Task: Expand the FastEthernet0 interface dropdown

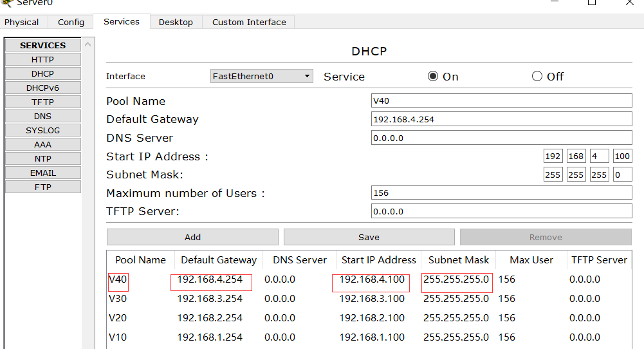Action: 262,76
